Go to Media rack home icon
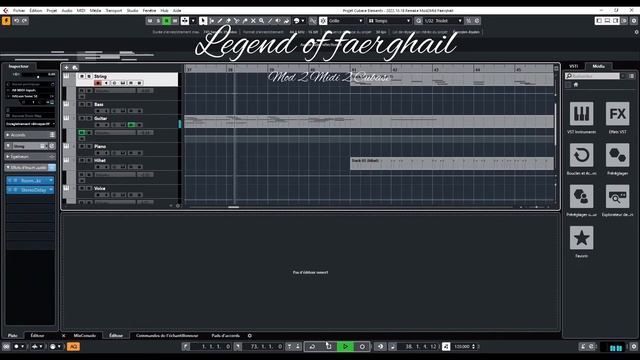640x360 pixels. (576, 84)
